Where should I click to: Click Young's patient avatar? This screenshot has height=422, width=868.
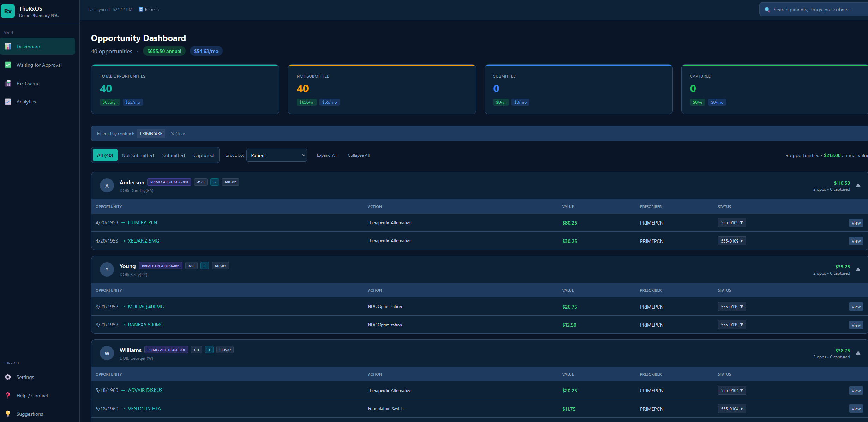107,269
